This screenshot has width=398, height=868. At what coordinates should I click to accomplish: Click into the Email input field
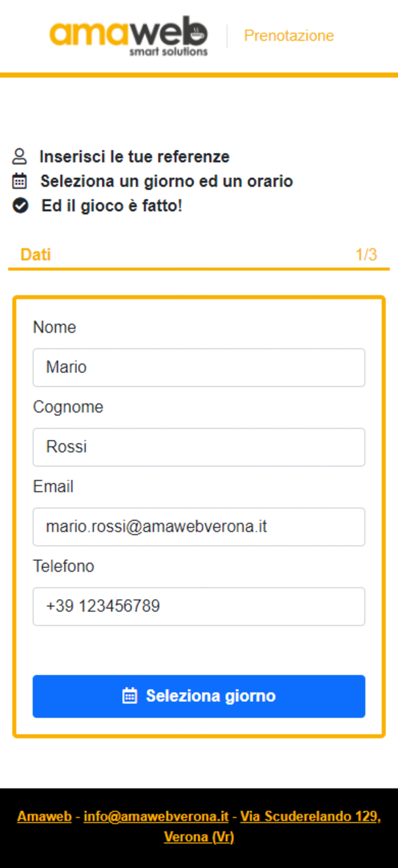click(199, 527)
